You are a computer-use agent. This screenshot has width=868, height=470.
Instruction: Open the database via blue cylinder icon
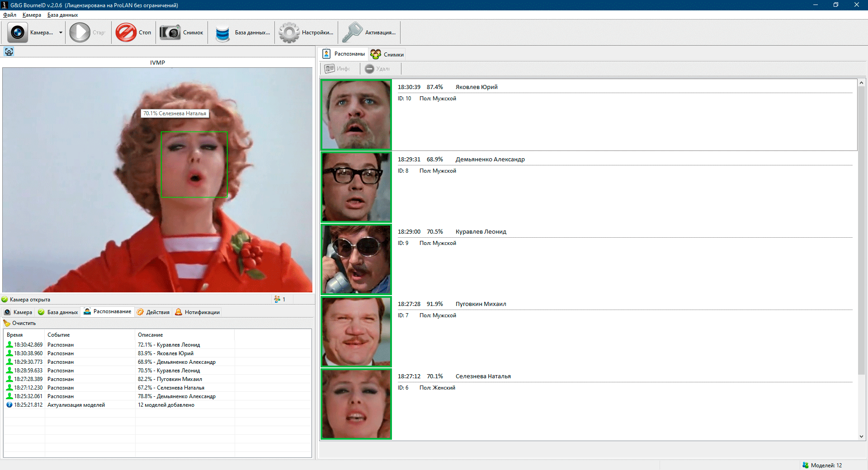pos(222,33)
